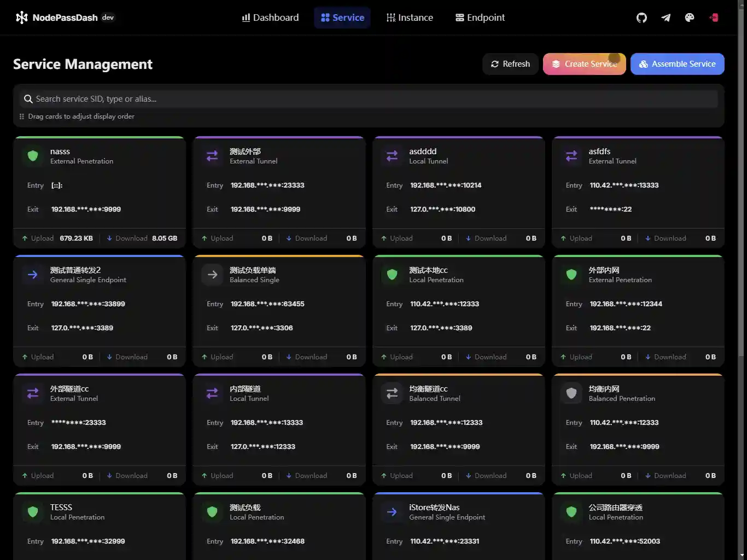Click the green shield icon on nasss card
Viewport: 747px width, 560px height.
[33, 156]
